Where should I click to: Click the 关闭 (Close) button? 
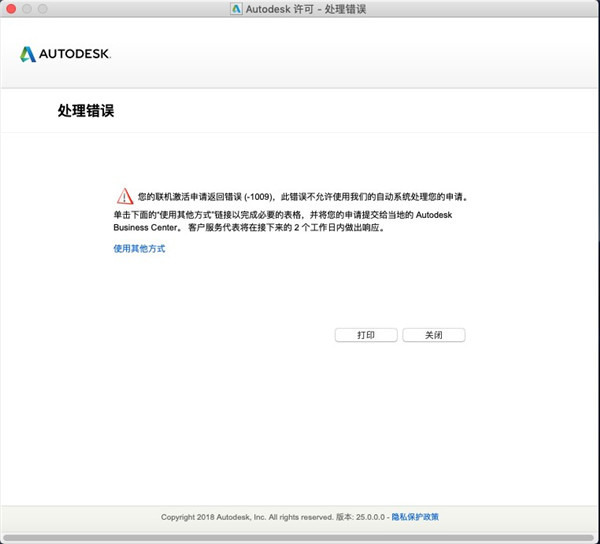434,335
